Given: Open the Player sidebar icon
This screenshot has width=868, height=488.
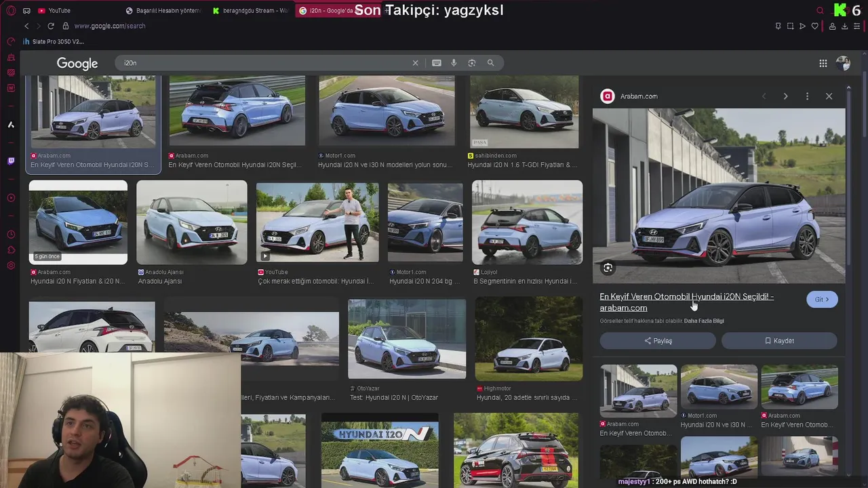Looking at the screenshot, I should click(11, 198).
